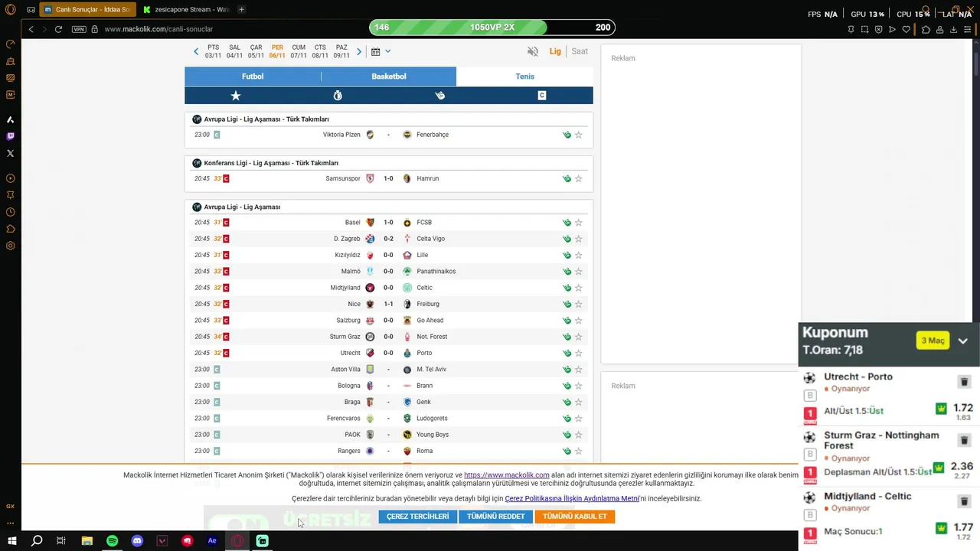Select the 1.72 odds for Utrecht - Porto

coord(963,409)
